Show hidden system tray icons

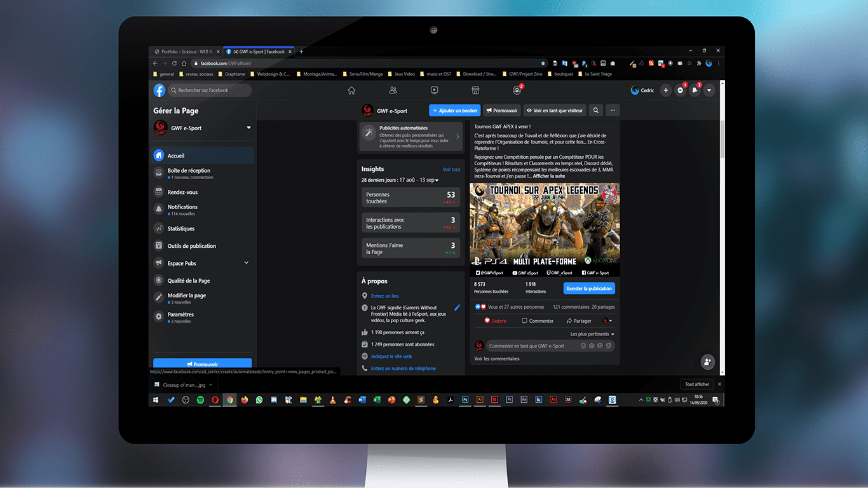pyautogui.click(x=641, y=400)
